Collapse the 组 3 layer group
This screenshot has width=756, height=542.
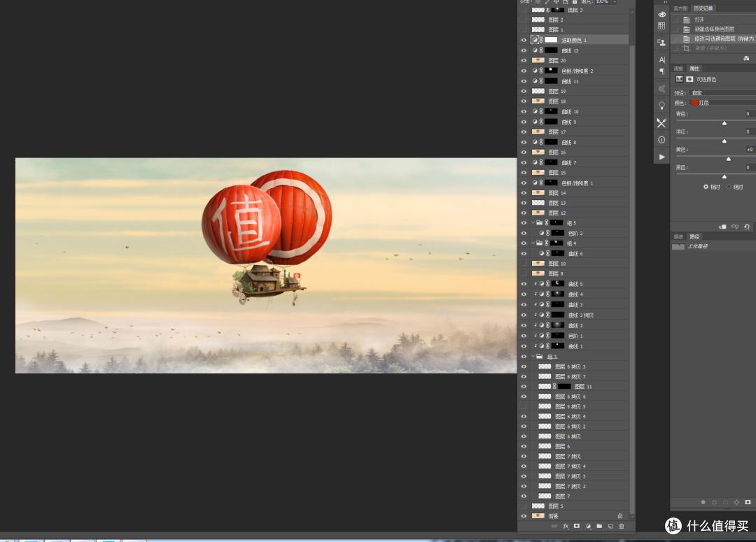[533, 357]
